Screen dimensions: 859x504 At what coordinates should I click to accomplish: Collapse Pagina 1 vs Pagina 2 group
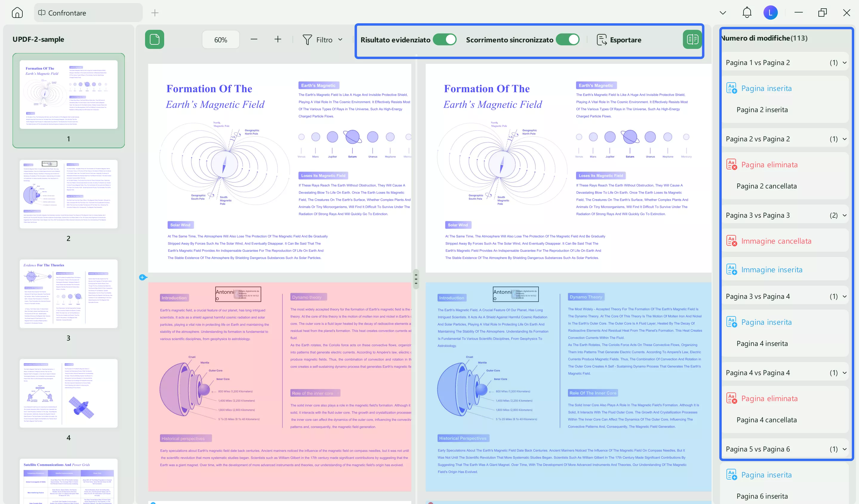point(845,63)
